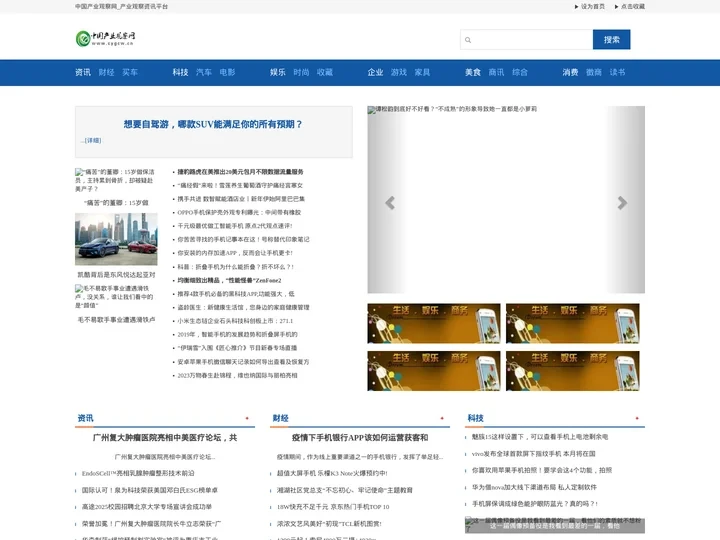Open 科技 in the navigation bar
720x540 pixels.
pos(180,72)
